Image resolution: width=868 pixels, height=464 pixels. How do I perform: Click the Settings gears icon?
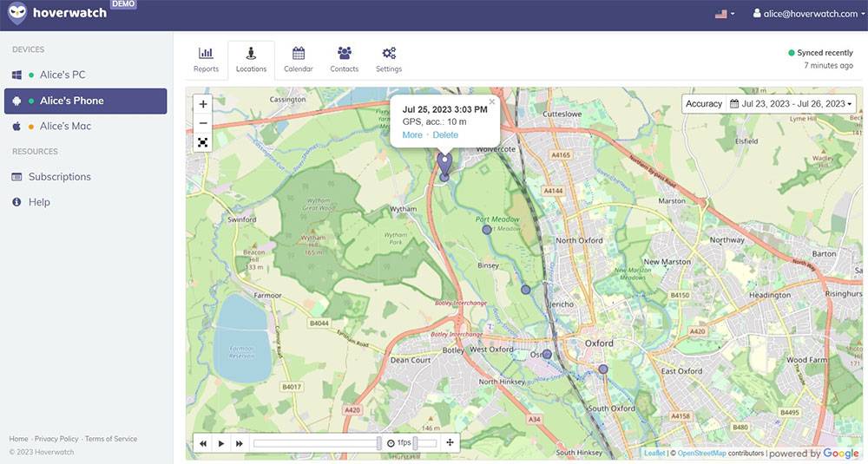(x=389, y=53)
